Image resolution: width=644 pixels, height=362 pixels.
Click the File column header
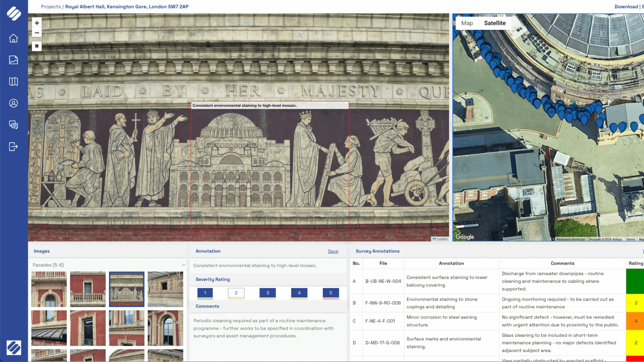(x=383, y=264)
